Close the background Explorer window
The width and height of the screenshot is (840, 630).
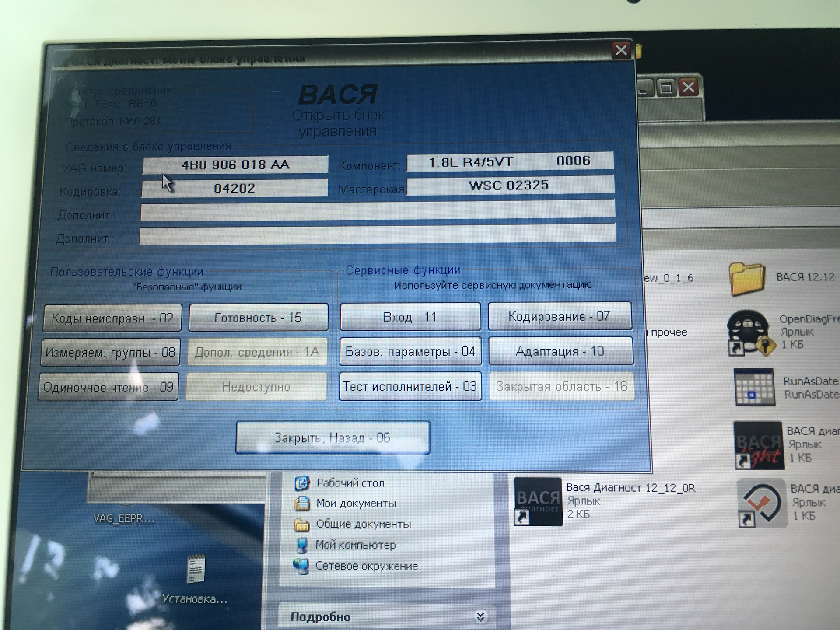click(x=689, y=87)
